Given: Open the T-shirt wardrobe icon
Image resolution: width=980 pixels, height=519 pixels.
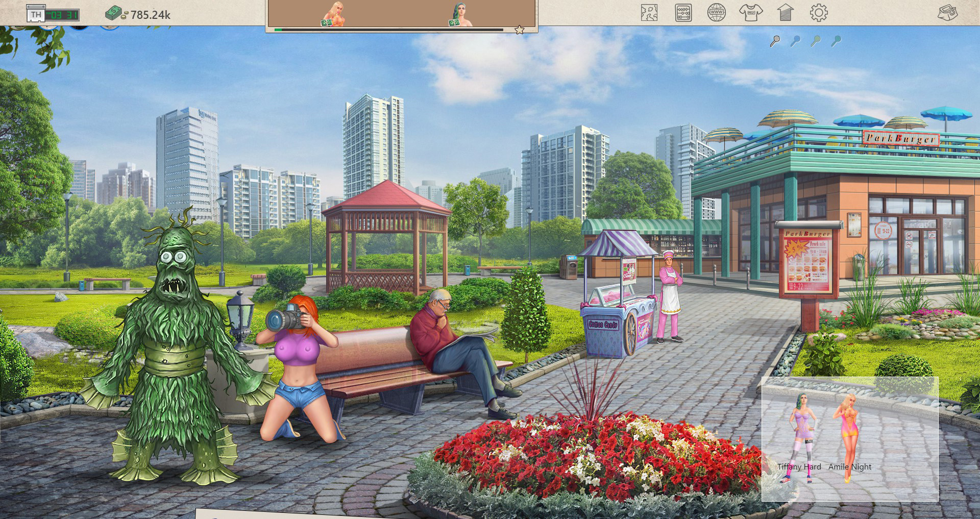Looking at the screenshot, I should coord(750,13).
